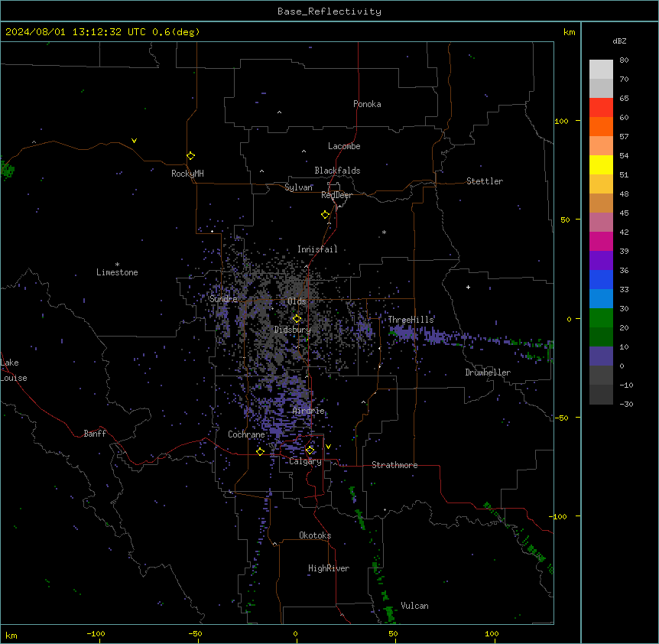Select the Calgary city label
Screen dimensions: 659x644
point(306,461)
